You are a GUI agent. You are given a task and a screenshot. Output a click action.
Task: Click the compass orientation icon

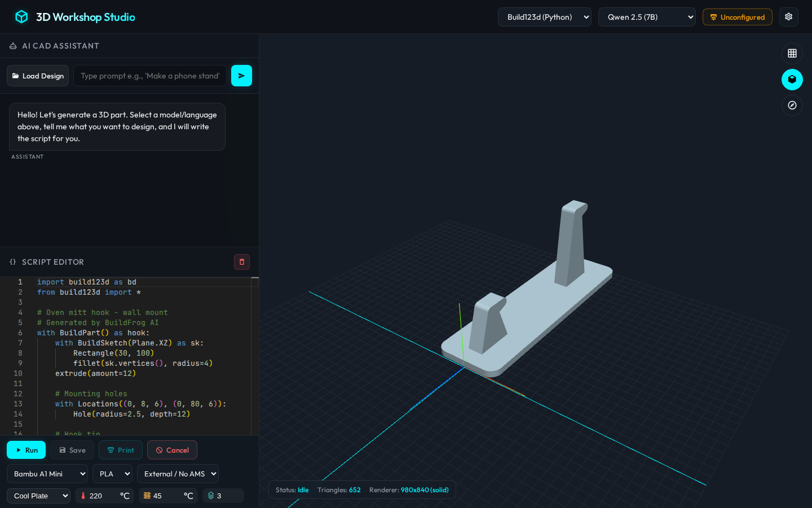click(x=792, y=105)
